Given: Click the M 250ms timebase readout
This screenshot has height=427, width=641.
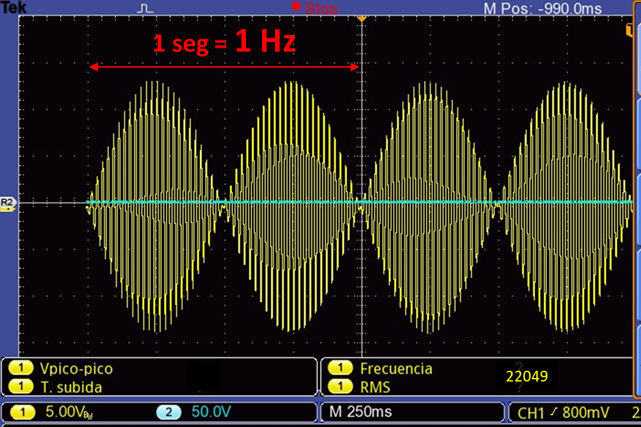Looking at the screenshot, I should 361,412.
